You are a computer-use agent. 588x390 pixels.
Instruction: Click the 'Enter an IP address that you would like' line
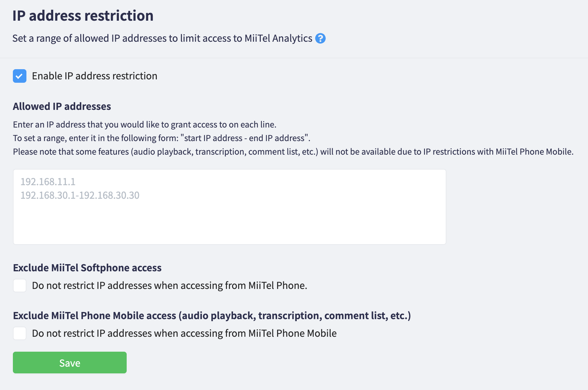[145, 124]
